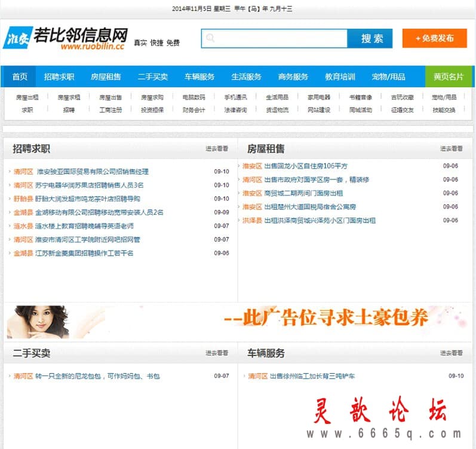Select 求职 sub-category link
This screenshot has width=476, height=449.
[27, 109]
